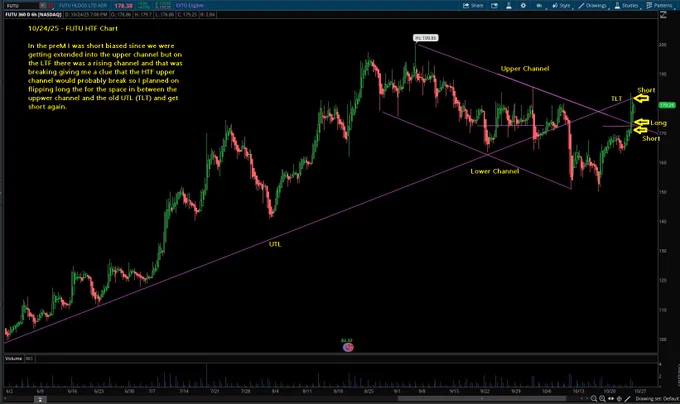680x404 pixels.
Task: Open the Drawings menu
Action: click(x=593, y=6)
